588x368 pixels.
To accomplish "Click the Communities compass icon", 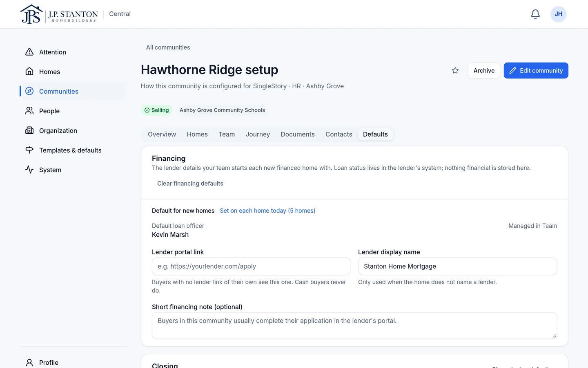I will coord(29,91).
